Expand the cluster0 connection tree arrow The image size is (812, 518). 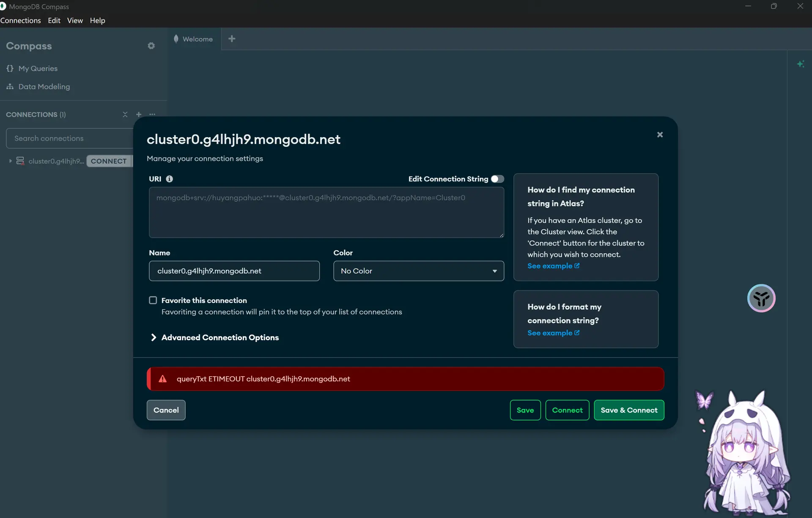10,161
